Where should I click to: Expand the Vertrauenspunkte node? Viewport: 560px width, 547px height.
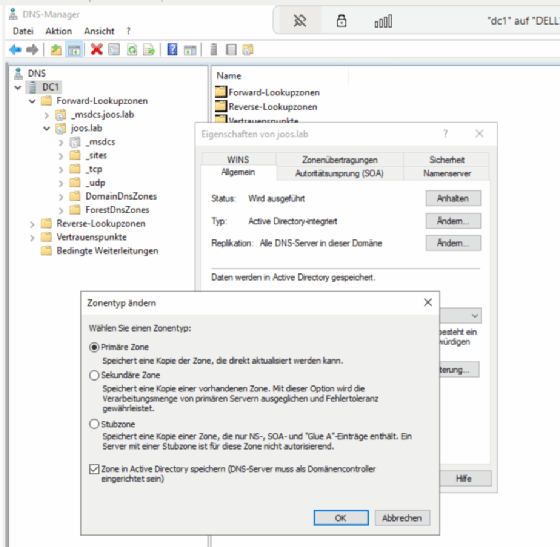[32, 238]
